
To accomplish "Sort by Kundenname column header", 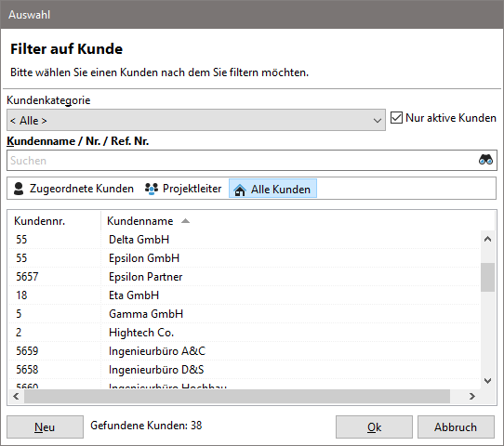I will point(139,221).
